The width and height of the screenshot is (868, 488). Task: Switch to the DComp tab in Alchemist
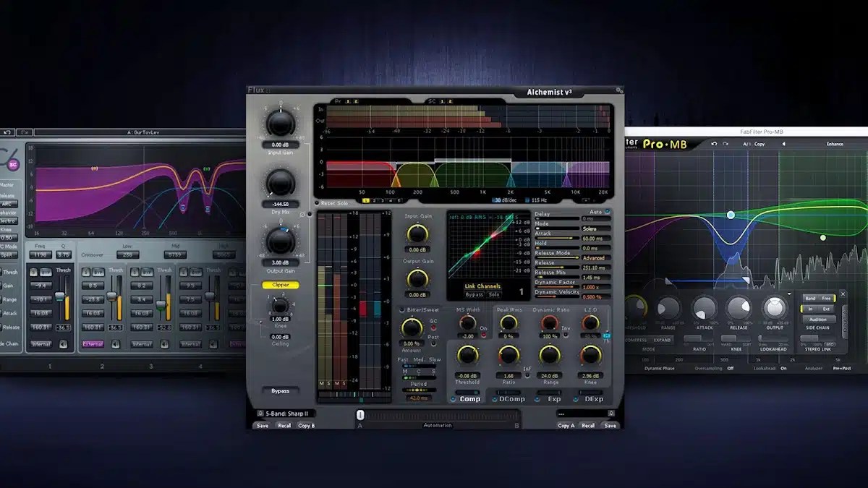click(511, 398)
